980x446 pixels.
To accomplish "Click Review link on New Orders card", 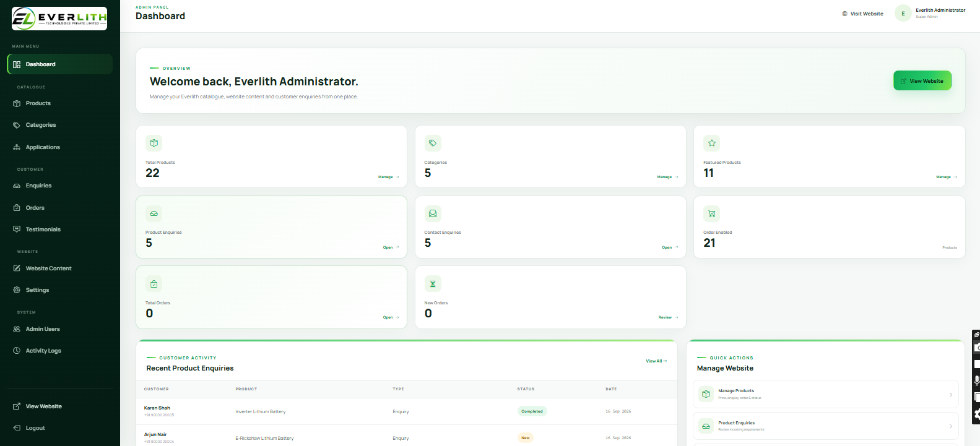I will (x=668, y=317).
